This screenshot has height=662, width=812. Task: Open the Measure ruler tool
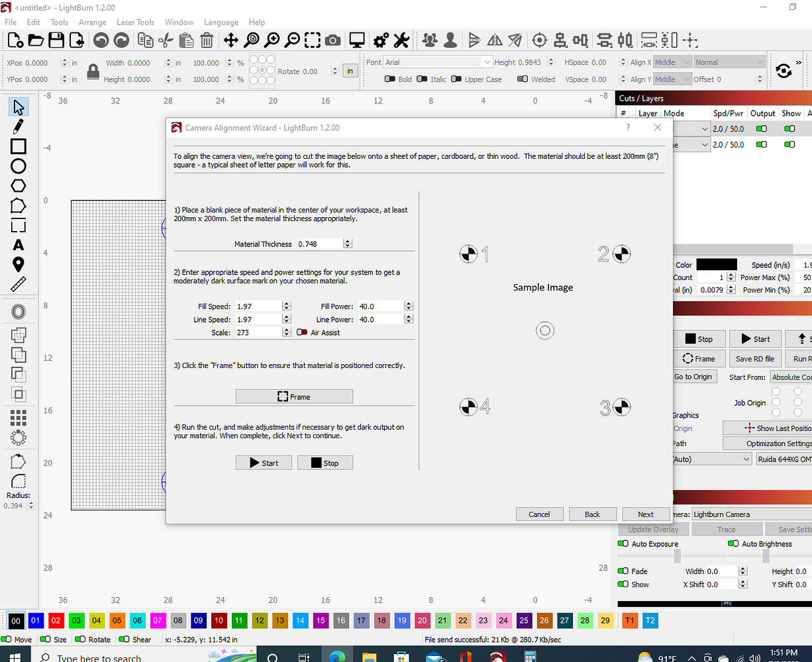click(19, 285)
